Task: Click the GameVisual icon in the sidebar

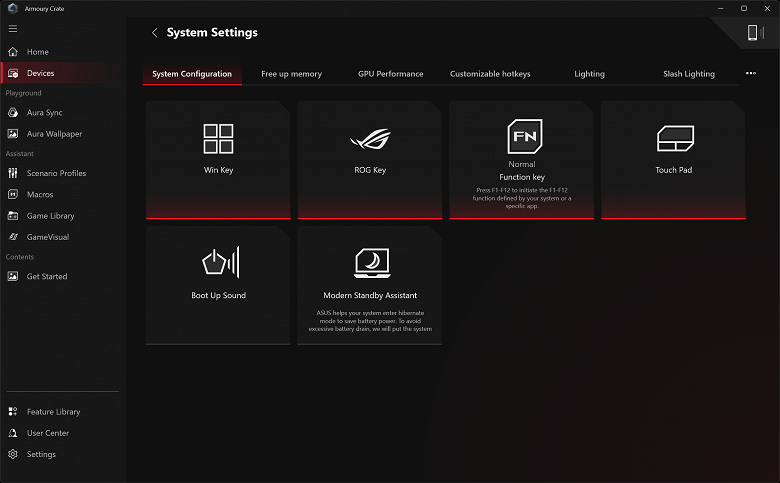Action: (13, 237)
